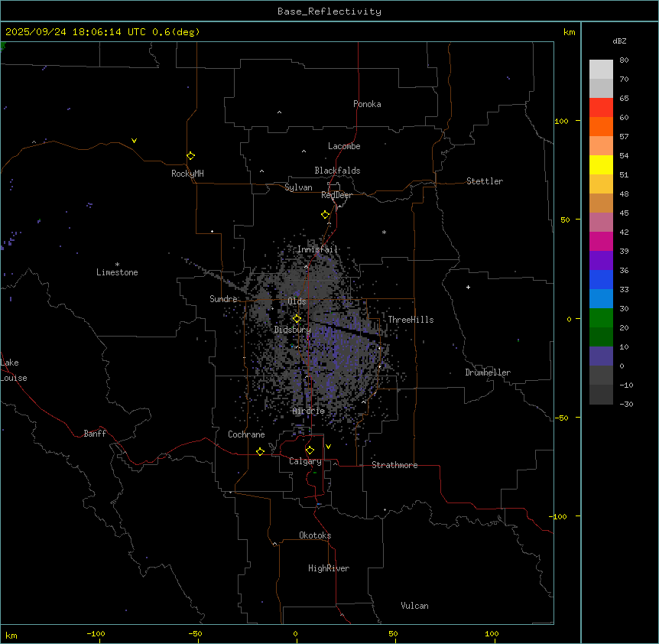Select the yellow diamond marker below Cochrane
This screenshot has height=644, width=659.
[x=260, y=452]
